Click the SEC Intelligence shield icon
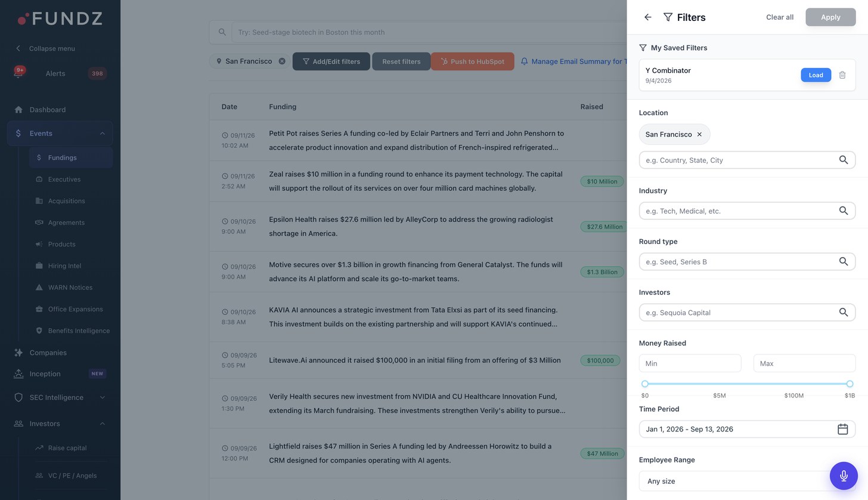868x500 pixels. click(x=18, y=397)
